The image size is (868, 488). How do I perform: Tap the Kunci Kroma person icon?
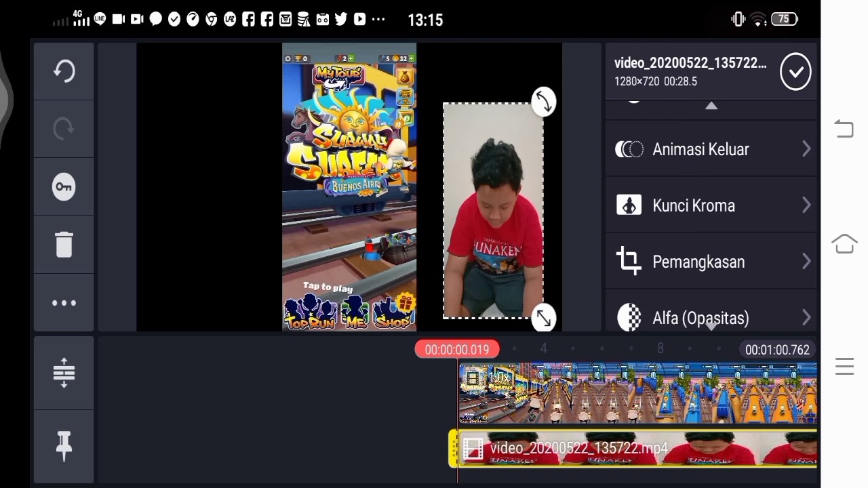pyautogui.click(x=629, y=205)
